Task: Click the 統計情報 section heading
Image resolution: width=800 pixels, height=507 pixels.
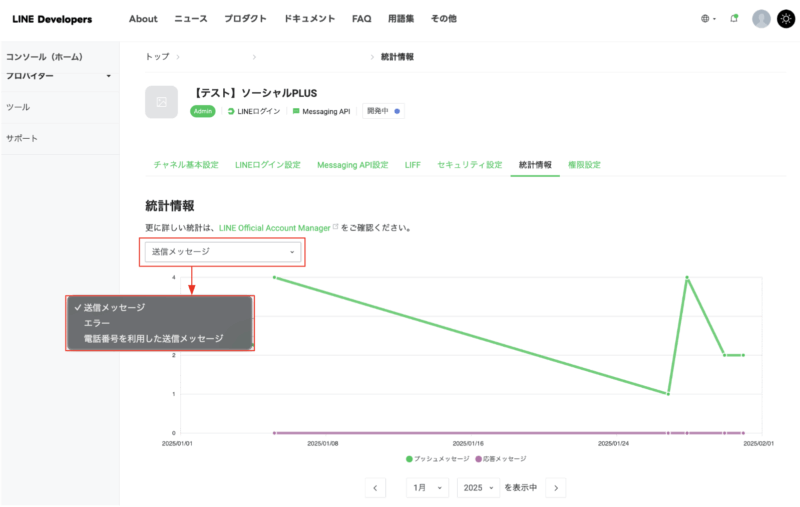Action: pos(169,206)
